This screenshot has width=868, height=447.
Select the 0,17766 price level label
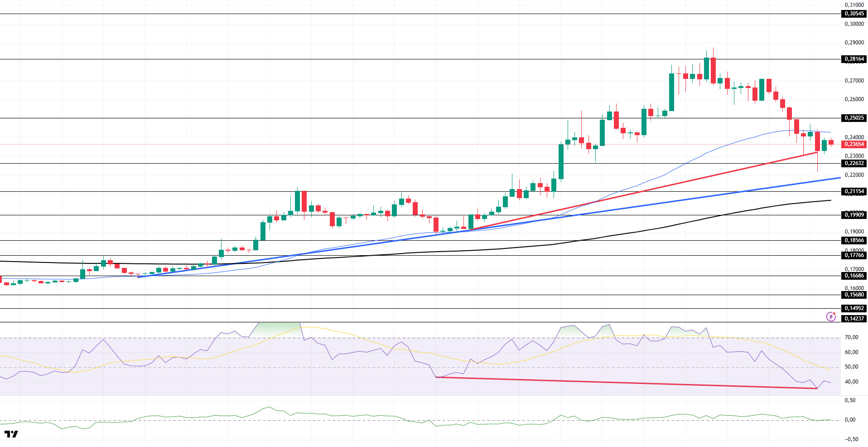[x=854, y=255]
